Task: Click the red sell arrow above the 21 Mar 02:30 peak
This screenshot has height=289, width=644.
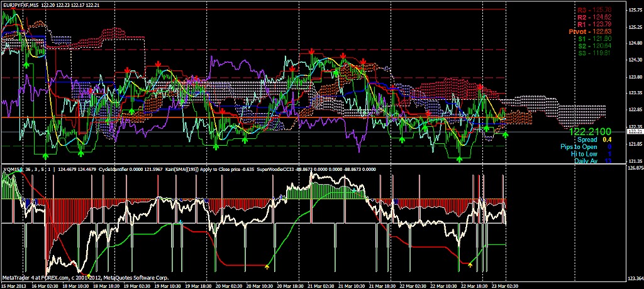Action: pos(312,52)
